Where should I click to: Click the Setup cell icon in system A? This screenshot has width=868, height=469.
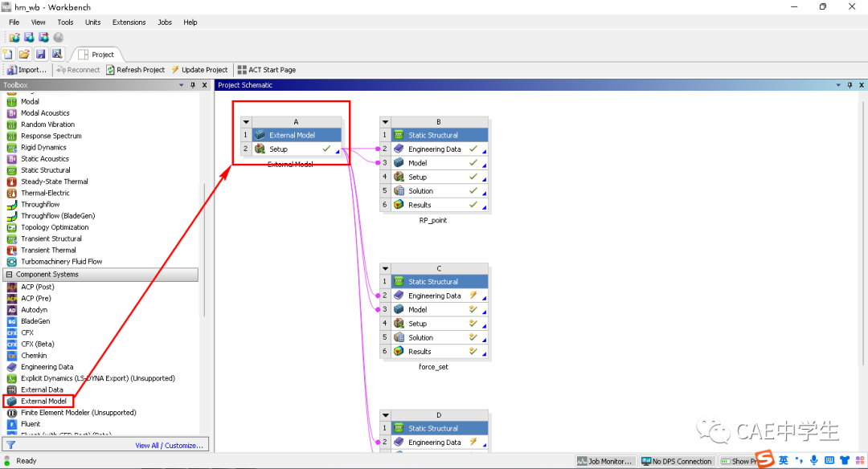coord(260,149)
